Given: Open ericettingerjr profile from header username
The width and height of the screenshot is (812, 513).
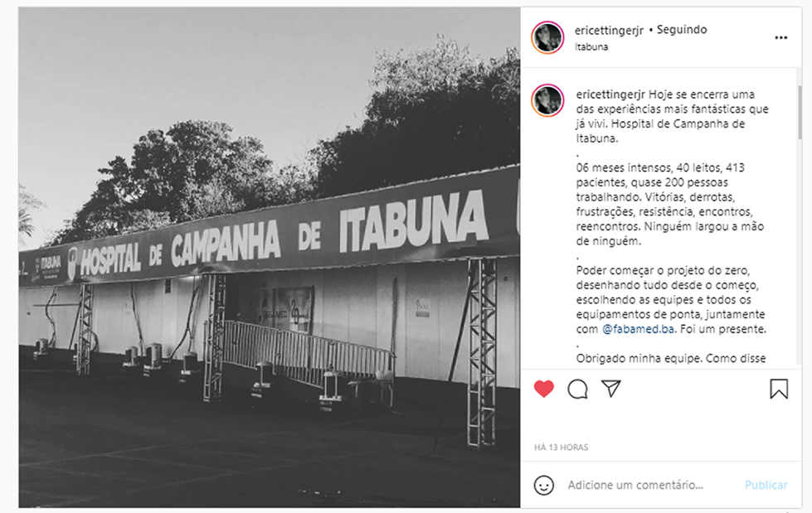Looking at the screenshot, I should (609, 31).
